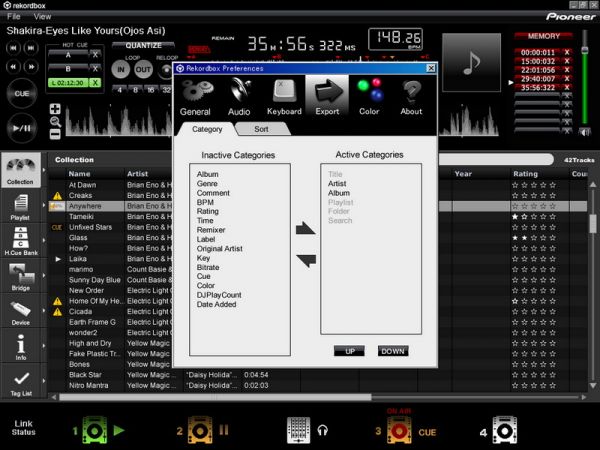Expand the Tag List sidebar arrow
This screenshot has width=600, height=450.
(44, 381)
